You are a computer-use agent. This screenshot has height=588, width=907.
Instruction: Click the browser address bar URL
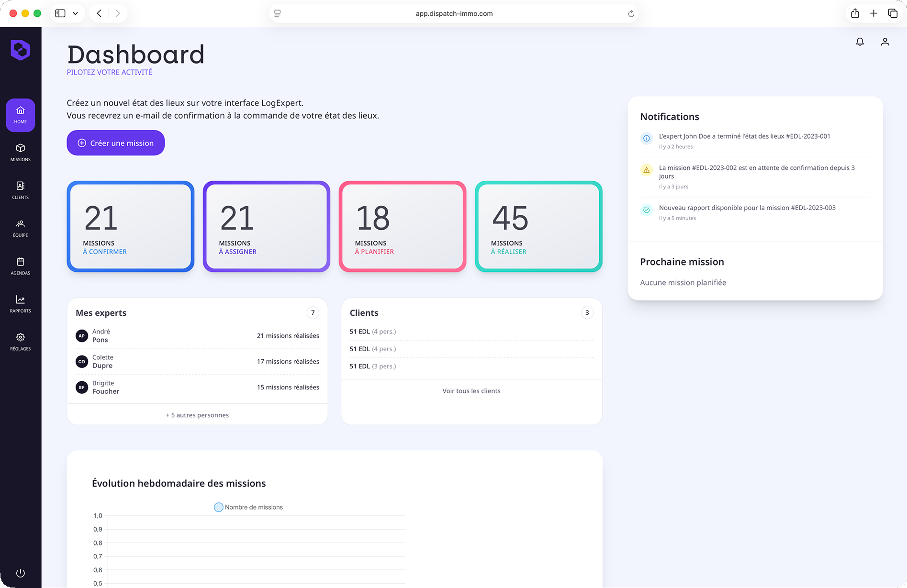click(x=454, y=13)
